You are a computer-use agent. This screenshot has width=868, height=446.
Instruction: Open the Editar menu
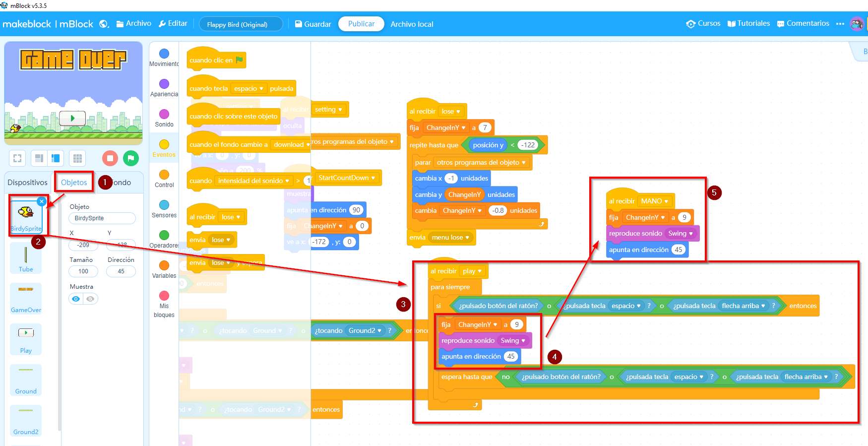click(x=173, y=23)
